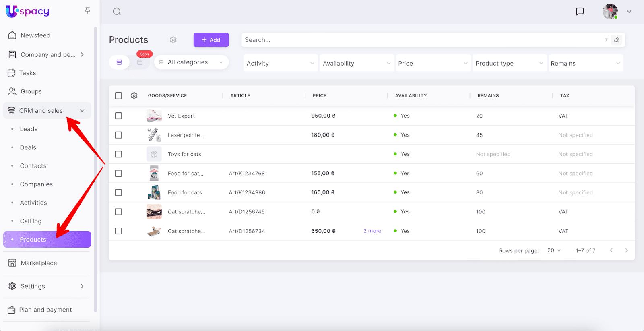Viewport: 644px width, 331px height.
Task: Go to Marketplace in the sidebar
Action: click(x=39, y=263)
